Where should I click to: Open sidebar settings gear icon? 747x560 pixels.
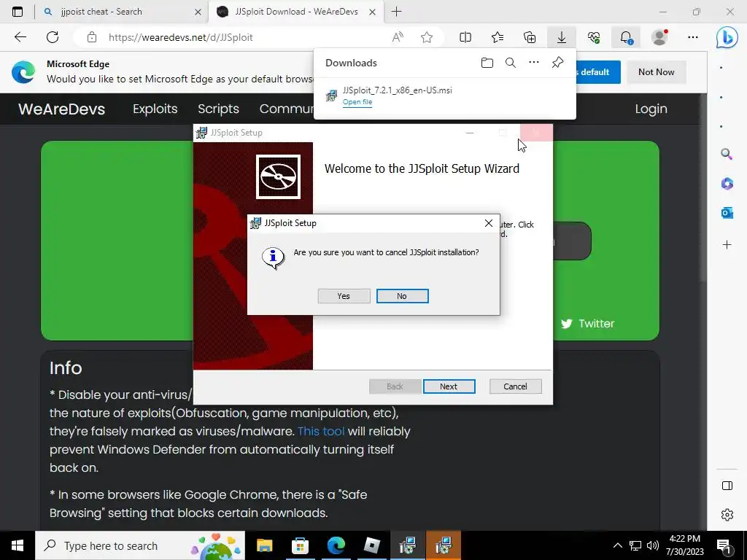pos(727,515)
